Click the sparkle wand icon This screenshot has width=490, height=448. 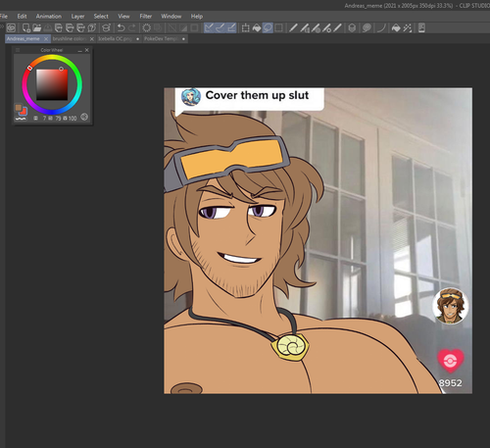[x=407, y=28]
